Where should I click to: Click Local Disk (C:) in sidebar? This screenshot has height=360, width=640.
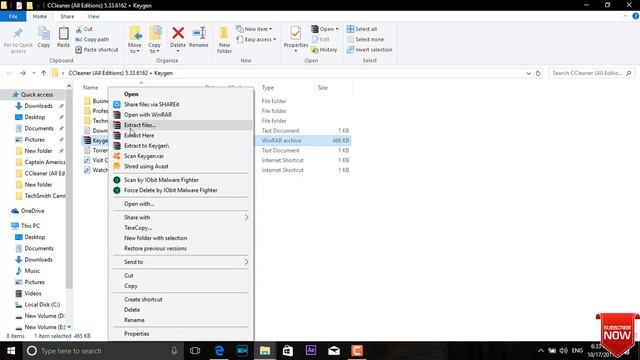(42, 305)
